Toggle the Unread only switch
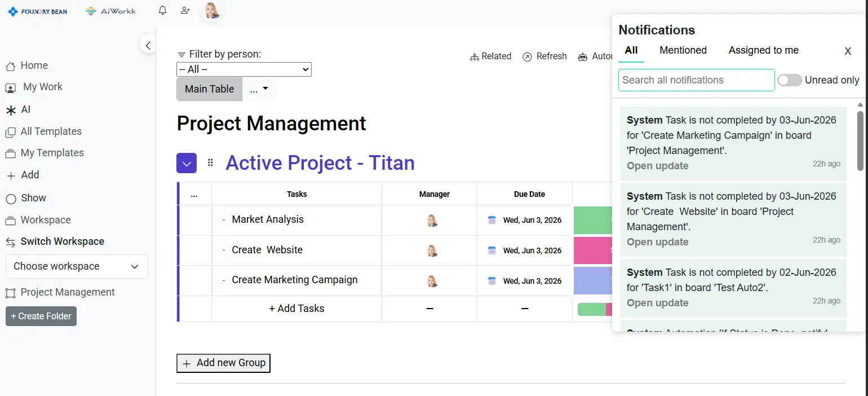 [790, 80]
